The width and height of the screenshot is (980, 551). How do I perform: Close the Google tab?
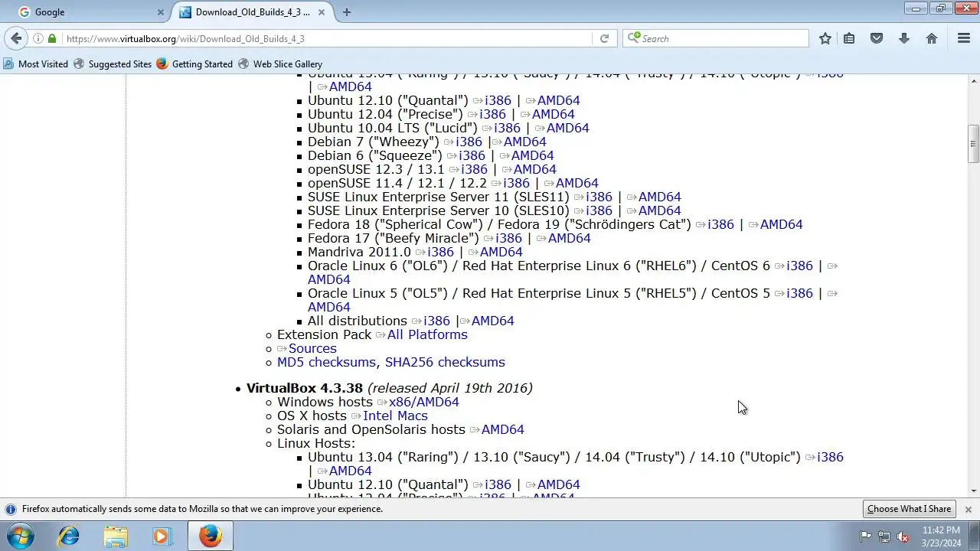click(x=161, y=12)
